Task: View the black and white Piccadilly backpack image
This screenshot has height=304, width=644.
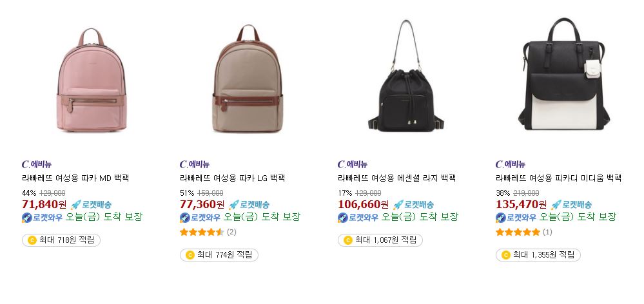Action: click(563, 74)
